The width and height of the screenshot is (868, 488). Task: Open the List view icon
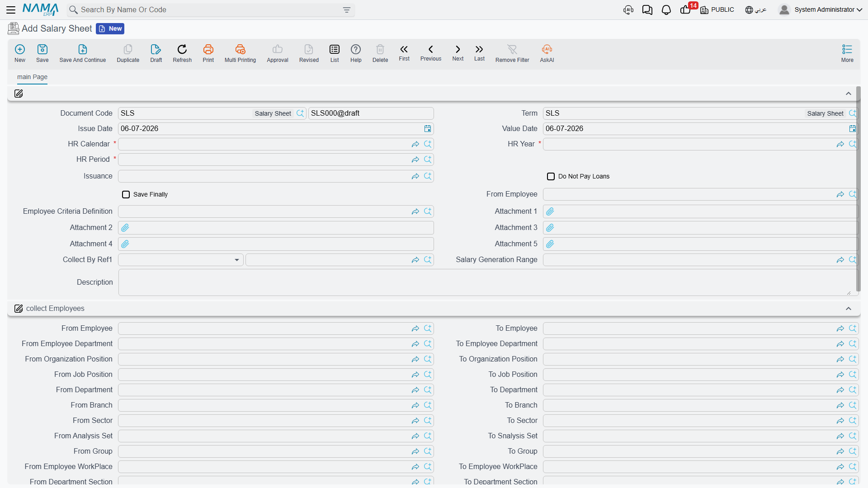coord(335,49)
